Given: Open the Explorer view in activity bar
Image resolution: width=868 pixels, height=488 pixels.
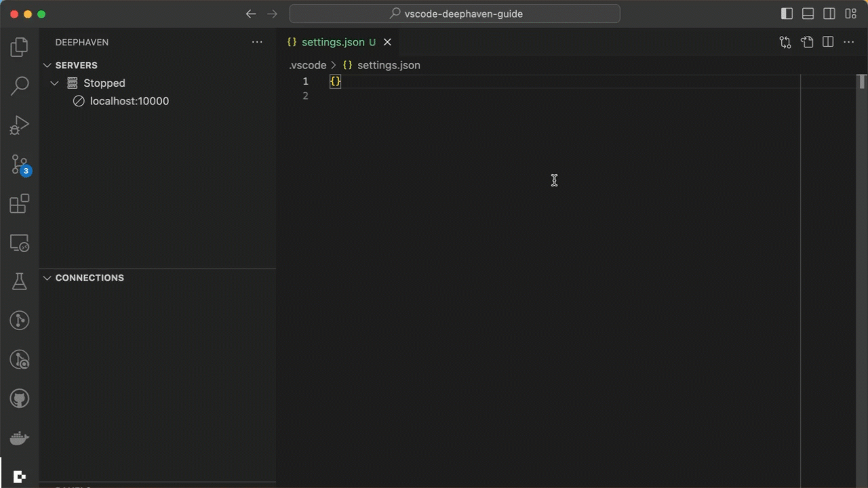Looking at the screenshot, I should tap(20, 47).
